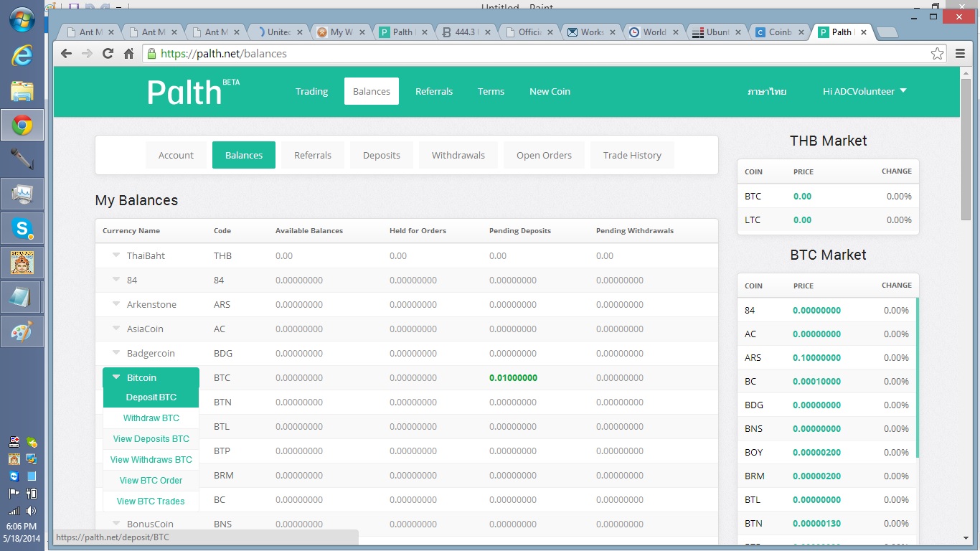Click the green padlock in the address bar
The height and width of the screenshot is (551, 980).
click(151, 53)
